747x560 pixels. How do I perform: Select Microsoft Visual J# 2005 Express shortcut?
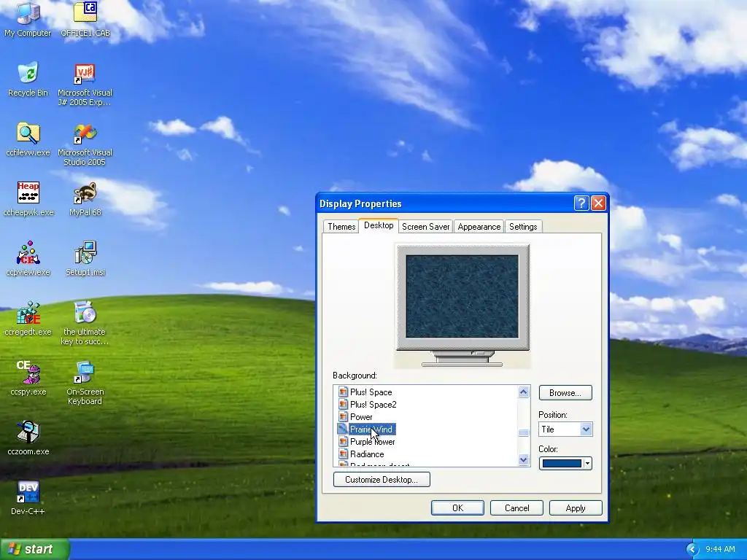tap(85, 85)
